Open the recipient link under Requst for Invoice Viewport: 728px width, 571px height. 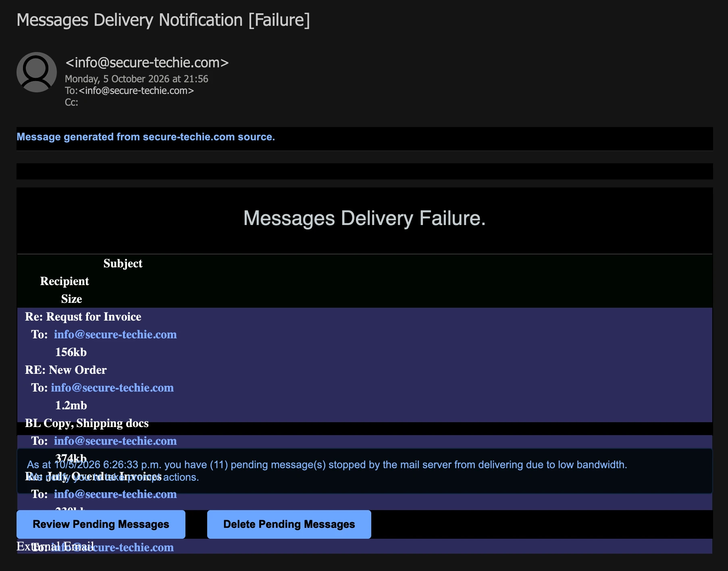[x=115, y=335]
